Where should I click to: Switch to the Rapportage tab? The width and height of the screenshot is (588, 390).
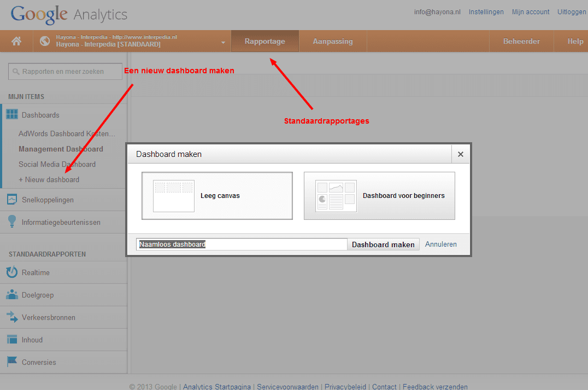pos(264,41)
